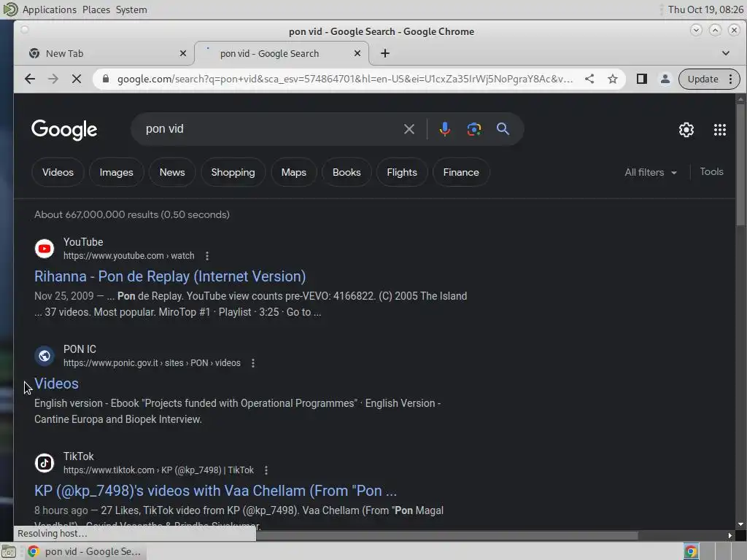The width and height of the screenshot is (747, 560).
Task: Close the New Tab tab
Action: pos(183,53)
